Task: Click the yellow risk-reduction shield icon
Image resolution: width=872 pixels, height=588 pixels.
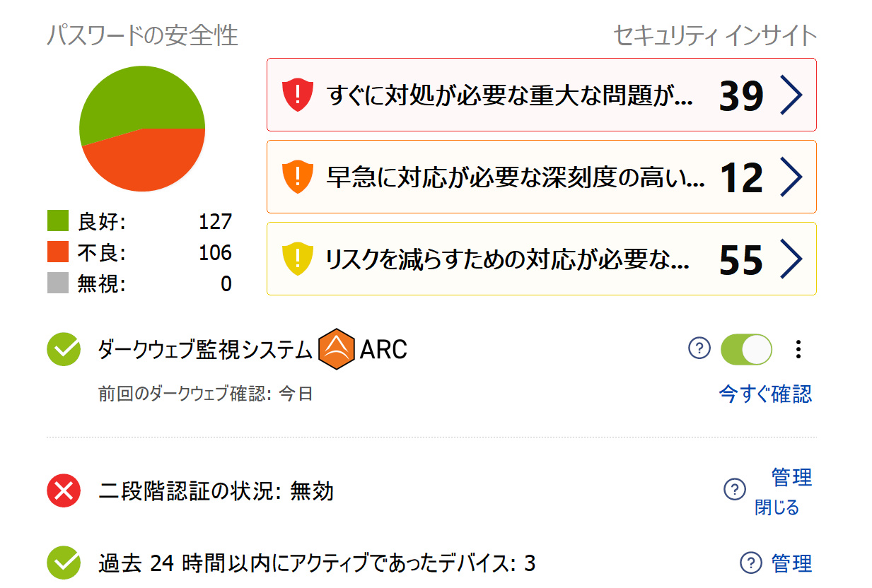Action: point(297,259)
